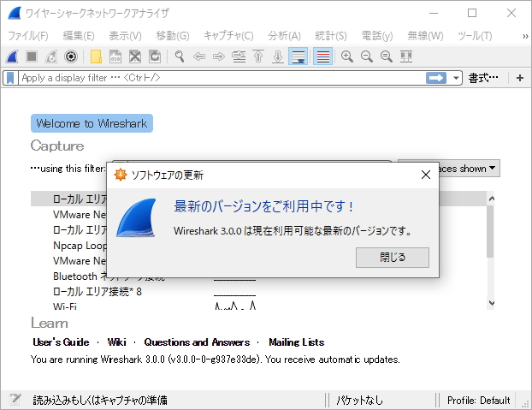Image resolution: width=532 pixels, height=410 pixels.
Task: Close capture file X icon in toolbar
Action: 135,56
